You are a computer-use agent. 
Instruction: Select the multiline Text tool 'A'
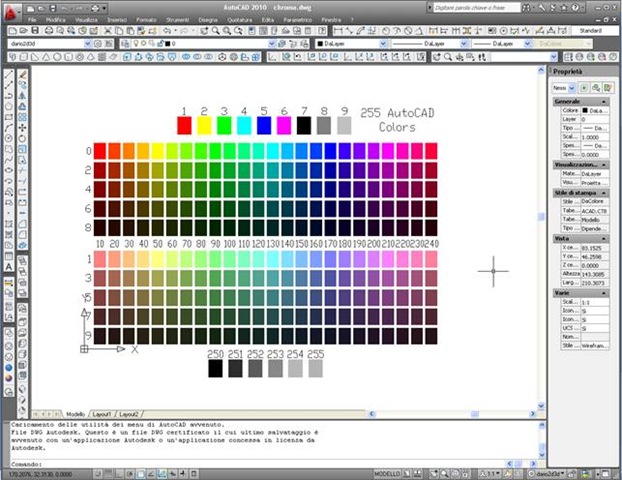point(9,267)
